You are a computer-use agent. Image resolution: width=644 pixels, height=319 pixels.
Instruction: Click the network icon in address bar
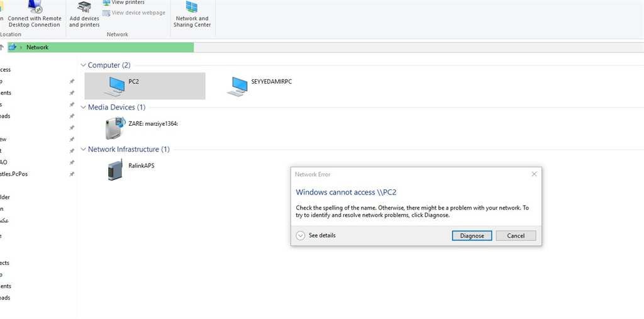(x=13, y=47)
